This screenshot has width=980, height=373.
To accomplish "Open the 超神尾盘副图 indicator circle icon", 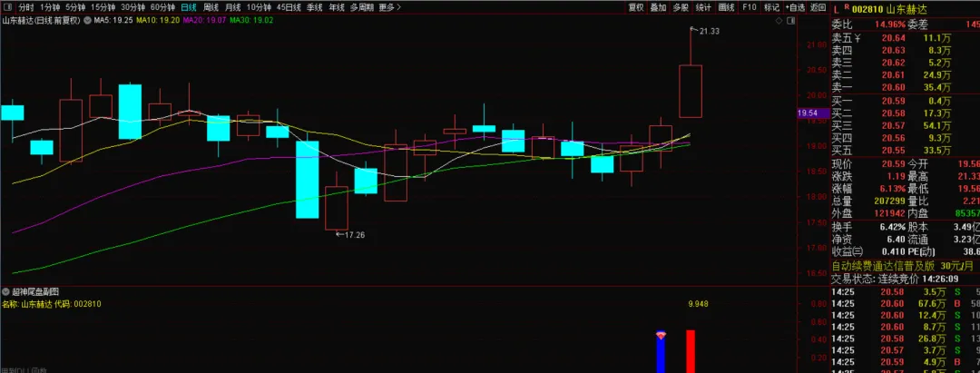I will (5, 292).
